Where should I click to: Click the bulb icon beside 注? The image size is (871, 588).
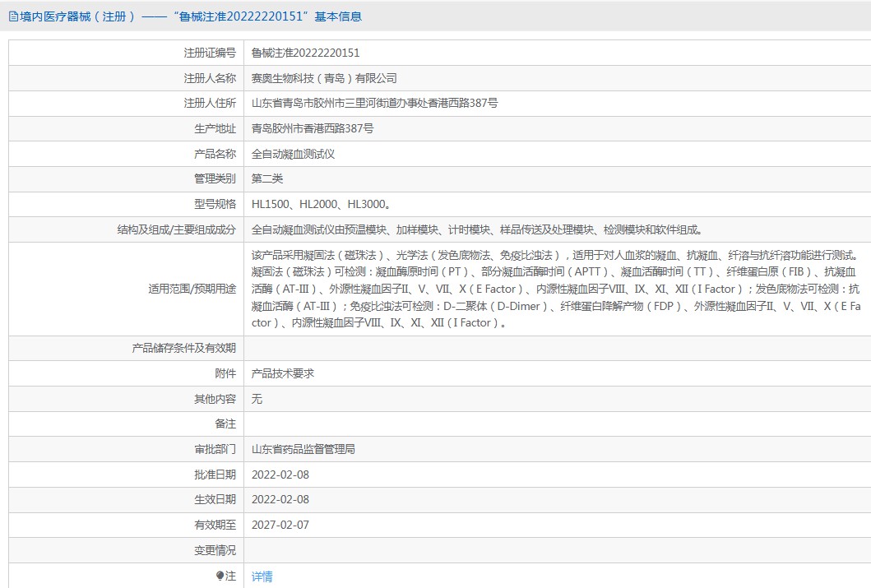(220, 576)
